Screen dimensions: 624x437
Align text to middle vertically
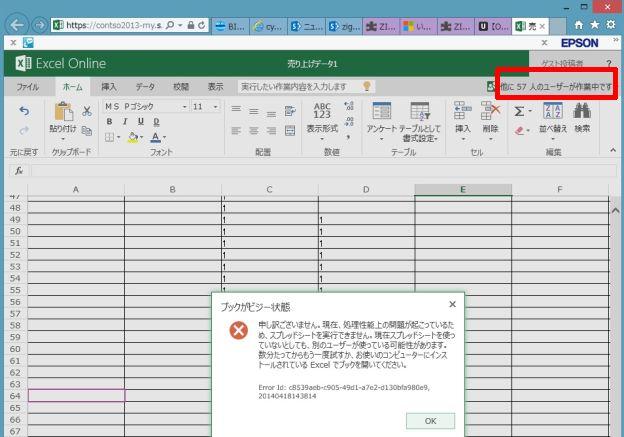tap(254, 111)
